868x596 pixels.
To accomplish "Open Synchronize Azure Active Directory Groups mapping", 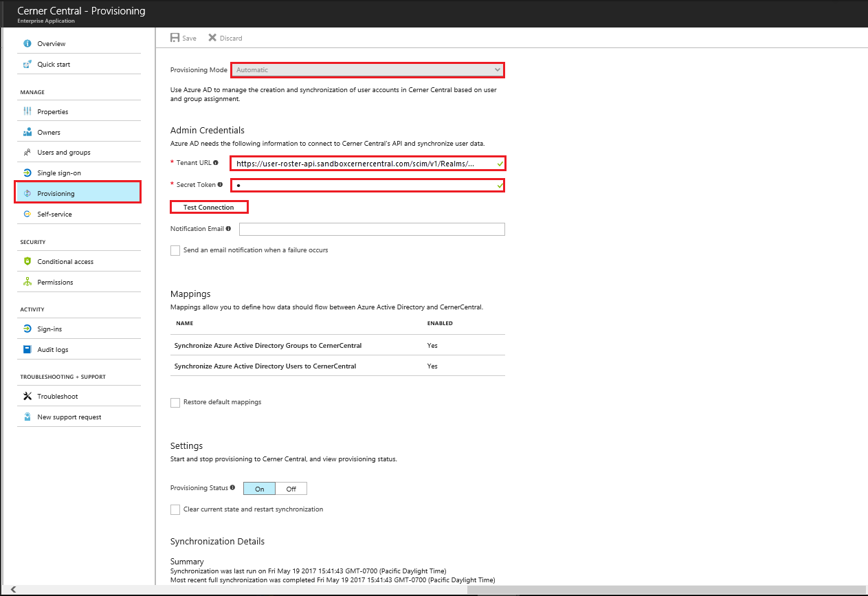I will pyautogui.click(x=337, y=345).
